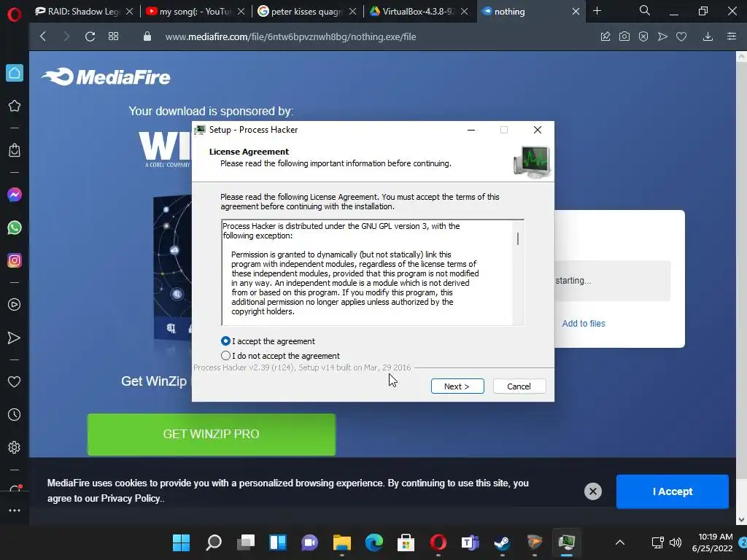747x560 pixels.
Task: Open the Opera sidebar home icon
Action: (x=15, y=73)
